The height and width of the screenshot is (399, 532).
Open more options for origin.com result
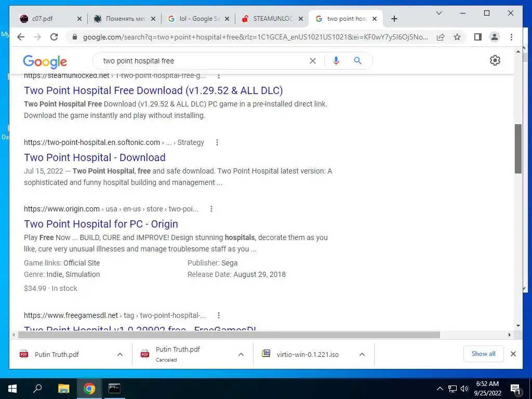[x=211, y=209]
